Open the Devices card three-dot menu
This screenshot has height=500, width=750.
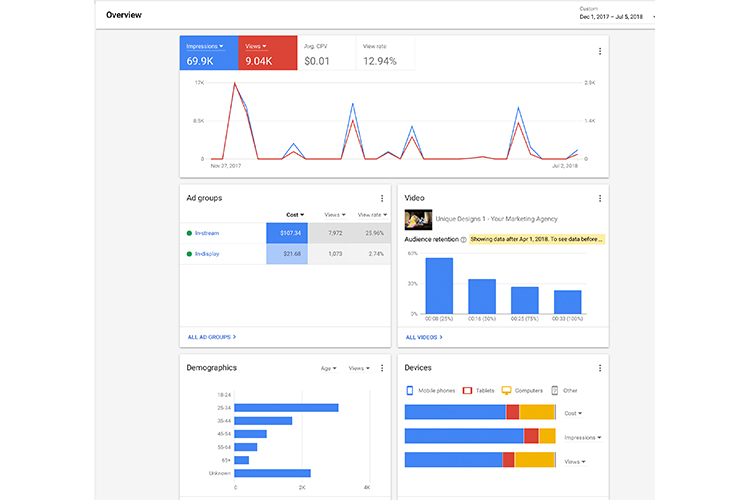[x=600, y=368]
